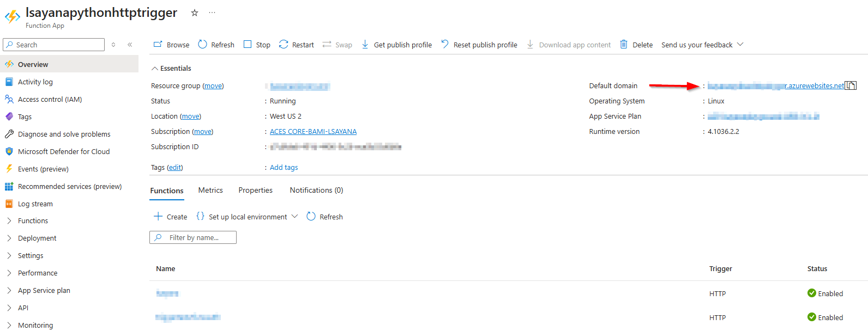This screenshot has height=331, width=868.
Task: Click the Reset publish profile icon
Action: pos(445,44)
